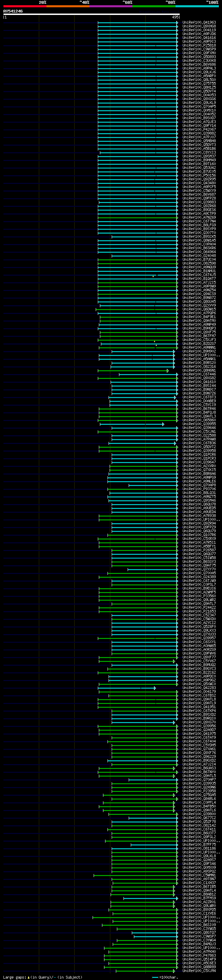Click hit UniRef100_B2D2G7
222x980 pixels.
199,343
